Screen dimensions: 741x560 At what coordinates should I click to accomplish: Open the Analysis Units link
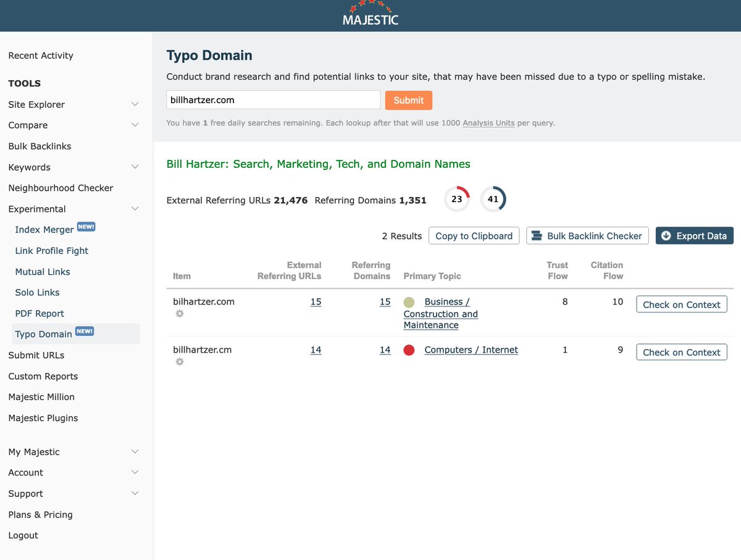pyautogui.click(x=488, y=123)
